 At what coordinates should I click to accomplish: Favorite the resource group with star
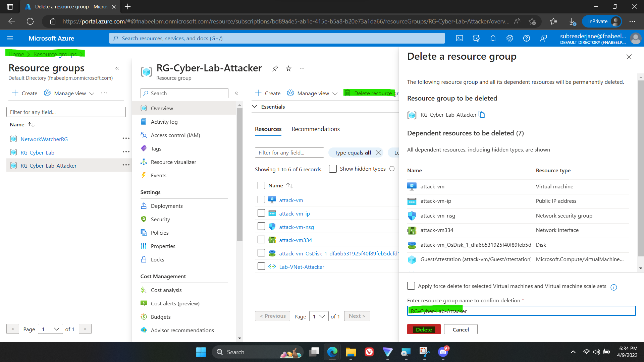[288, 69]
